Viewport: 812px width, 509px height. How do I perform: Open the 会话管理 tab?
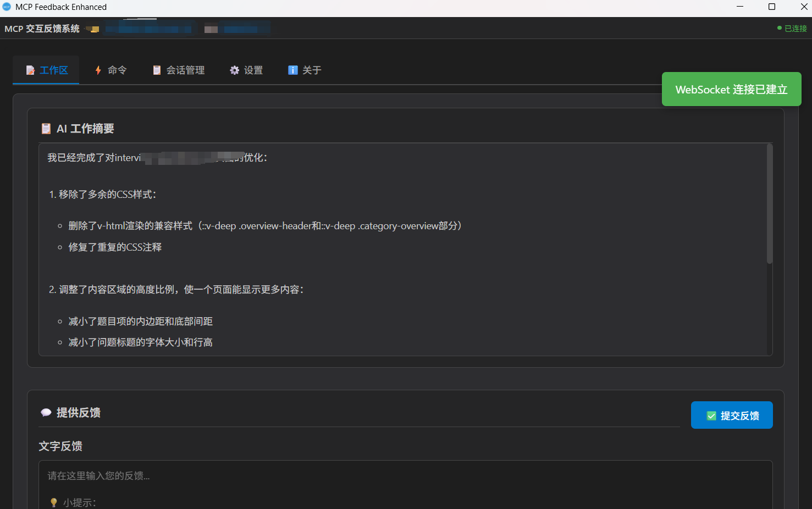[x=178, y=70]
